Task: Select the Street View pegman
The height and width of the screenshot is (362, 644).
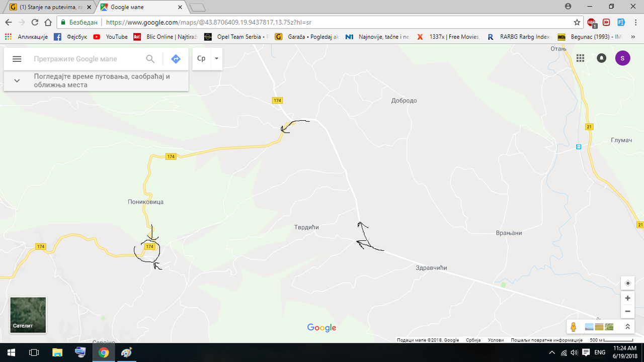Action: 573,327
